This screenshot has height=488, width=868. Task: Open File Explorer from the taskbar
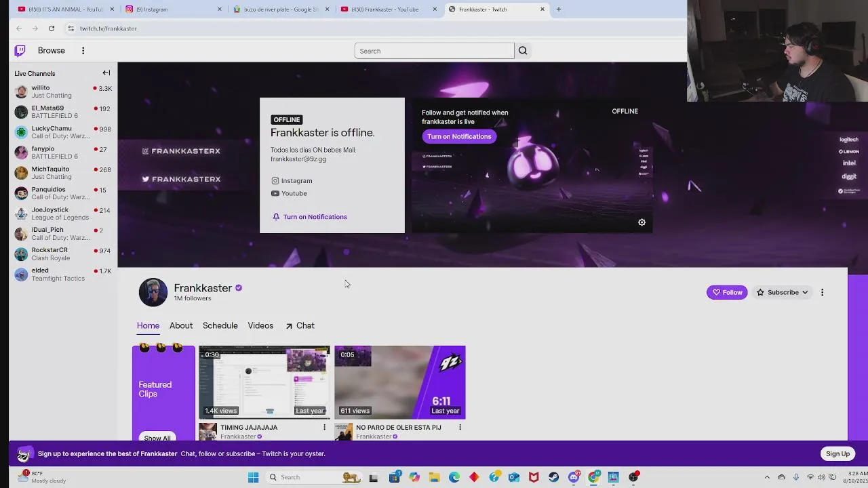(434, 477)
